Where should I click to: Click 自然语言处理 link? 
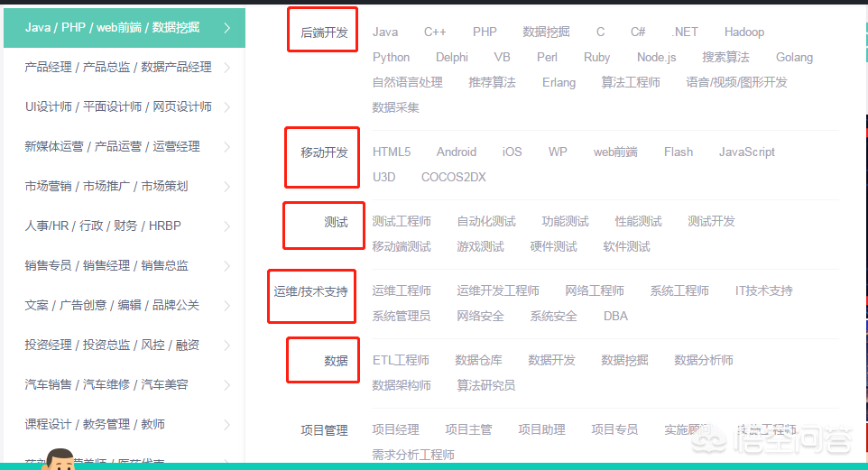click(408, 82)
